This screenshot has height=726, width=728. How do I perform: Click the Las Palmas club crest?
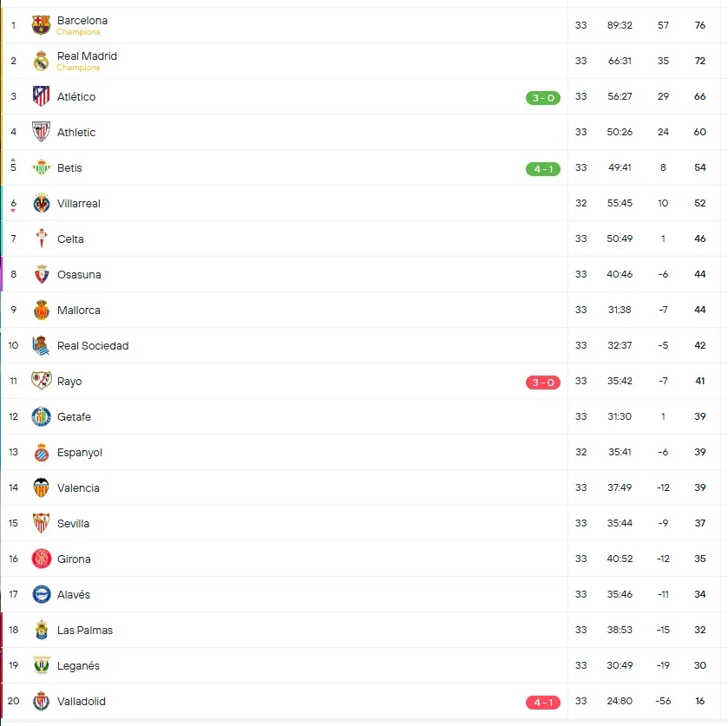(41, 630)
